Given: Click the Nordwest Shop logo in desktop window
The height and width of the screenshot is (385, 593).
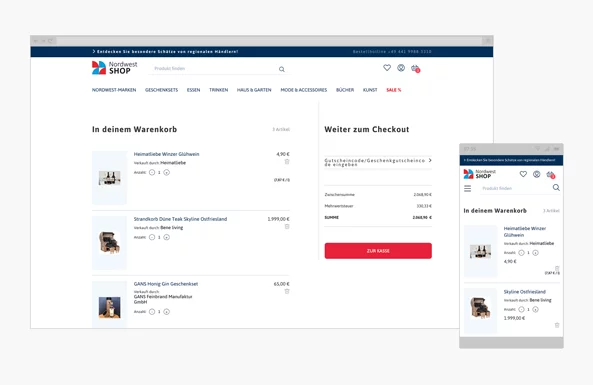Looking at the screenshot, I should (x=115, y=68).
